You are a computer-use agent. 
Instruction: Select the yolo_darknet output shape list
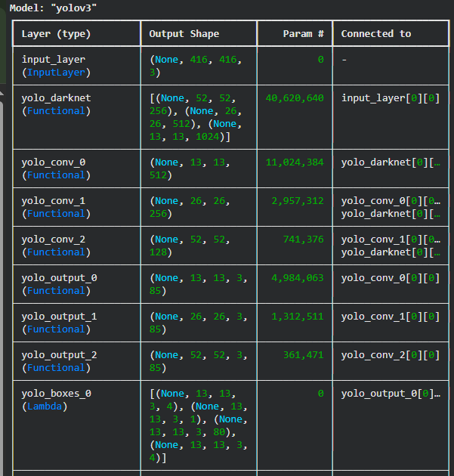tap(196, 117)
